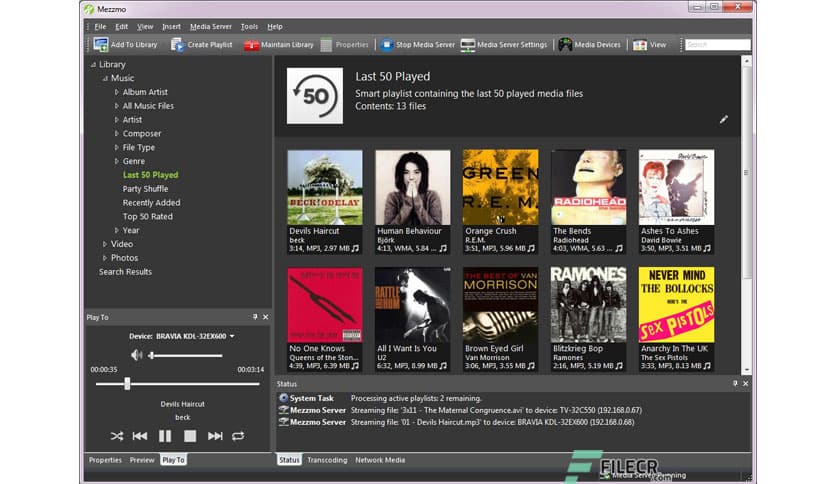Screen dimensions: 836x484
Task: Select the All I Want Is You thumbnail
Action: [413, 305]
